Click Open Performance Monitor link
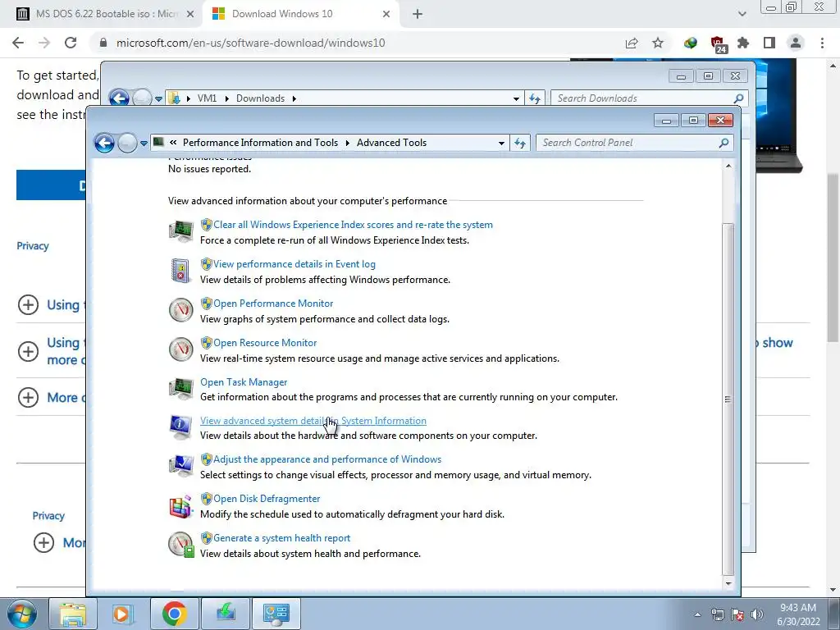840x630 pixels. tap(273, 304)
